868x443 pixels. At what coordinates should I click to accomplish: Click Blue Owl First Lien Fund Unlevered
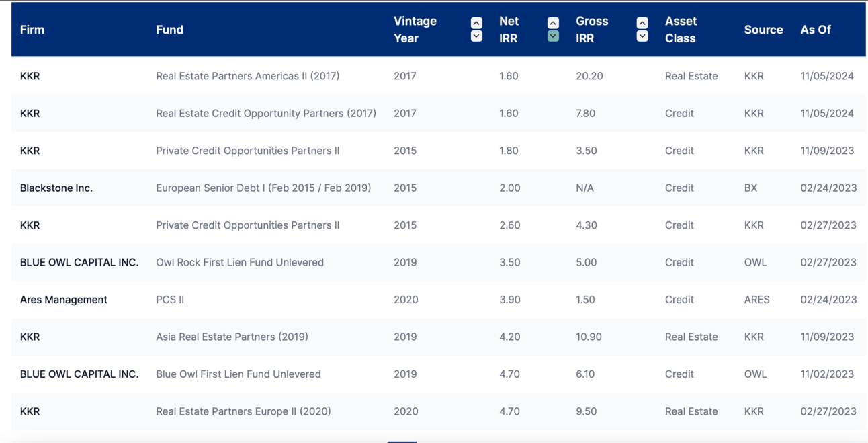coord(238,374)
